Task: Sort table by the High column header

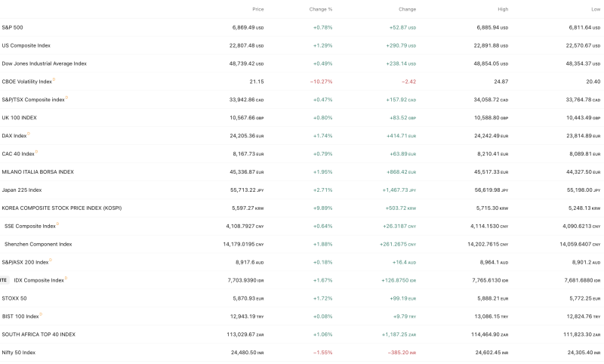Action: coord(503,9)
